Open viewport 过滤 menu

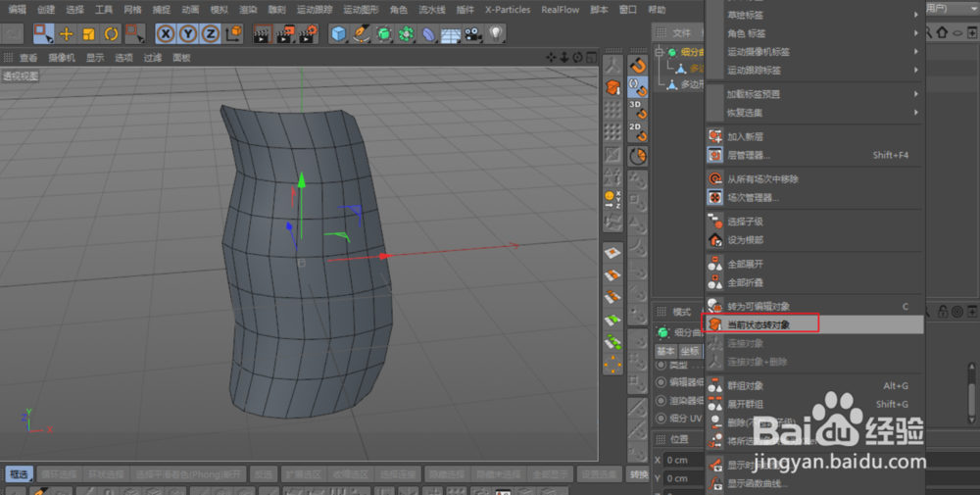point(153,58)
